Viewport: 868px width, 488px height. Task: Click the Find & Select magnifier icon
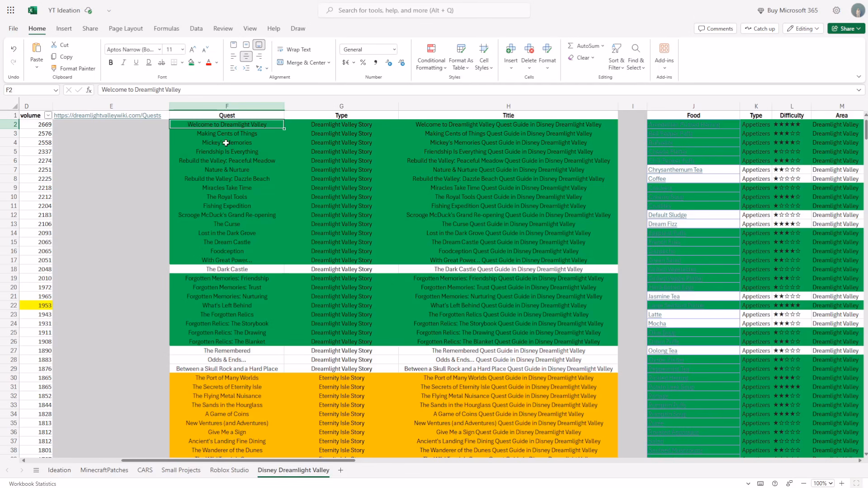point(636,48)
